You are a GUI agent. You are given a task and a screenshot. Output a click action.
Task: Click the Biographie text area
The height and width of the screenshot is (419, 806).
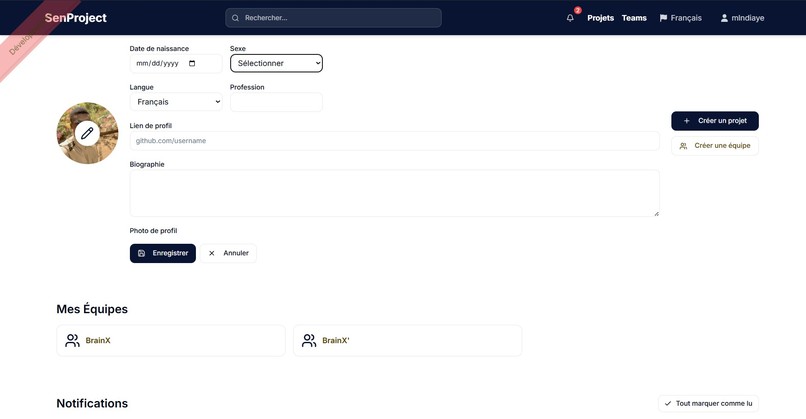[394, 193]
